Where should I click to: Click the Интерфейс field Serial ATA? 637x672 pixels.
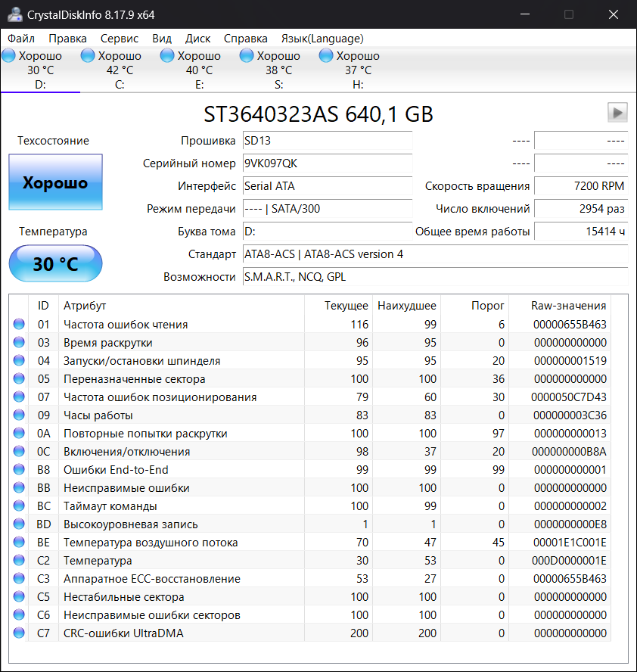click(328, 186)
